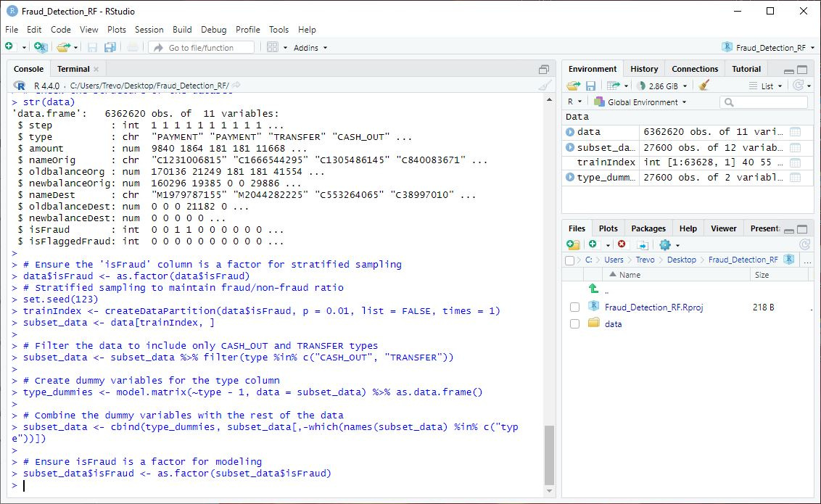The width and height of the screenshot is (821, 504).
Task: Minimize the Environment pane
Action: pyautogui.click(x=788, y=70)
